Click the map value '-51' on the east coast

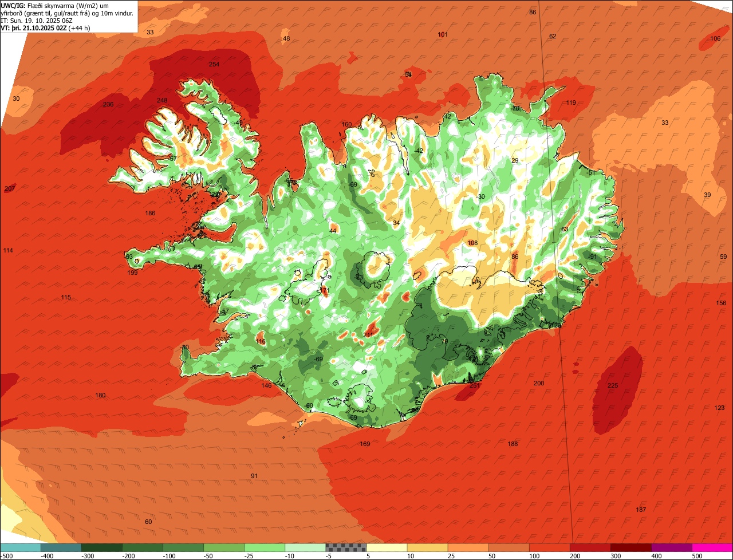click(591, 172)
